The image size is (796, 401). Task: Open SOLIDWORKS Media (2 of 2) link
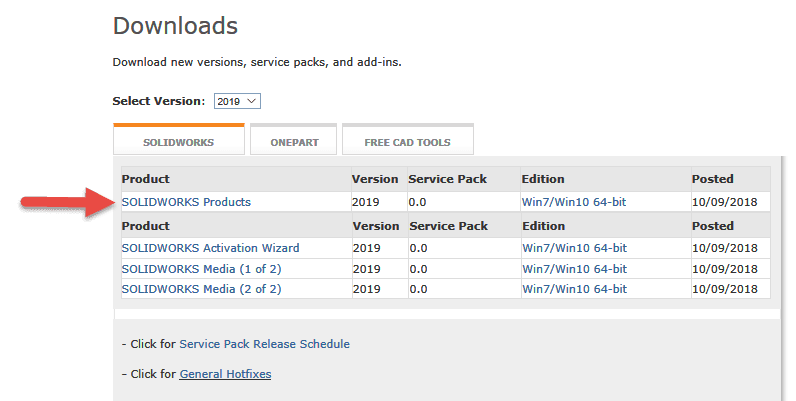tap(202, 289)
